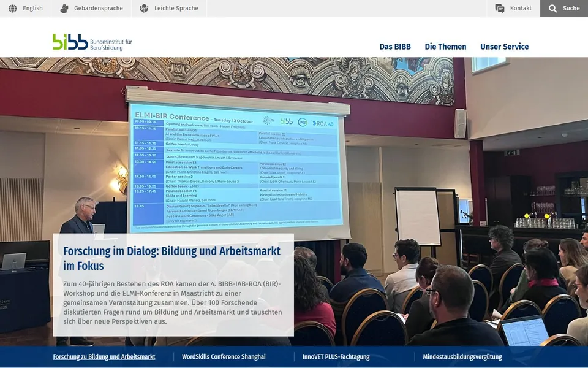This screenshot has width=588, height=368.
Task: Click the magnifying glass search icon
Action: (x=552, y=8)
